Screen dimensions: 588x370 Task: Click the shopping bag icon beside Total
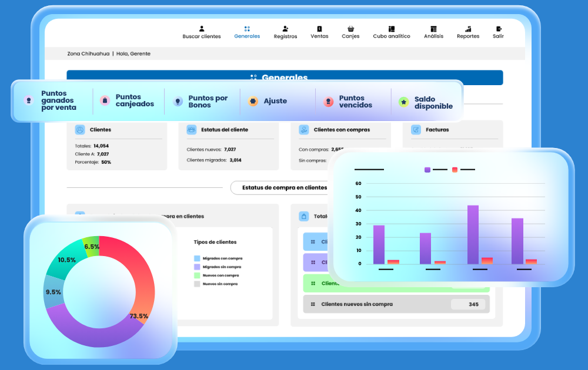[x=304, y=217]
